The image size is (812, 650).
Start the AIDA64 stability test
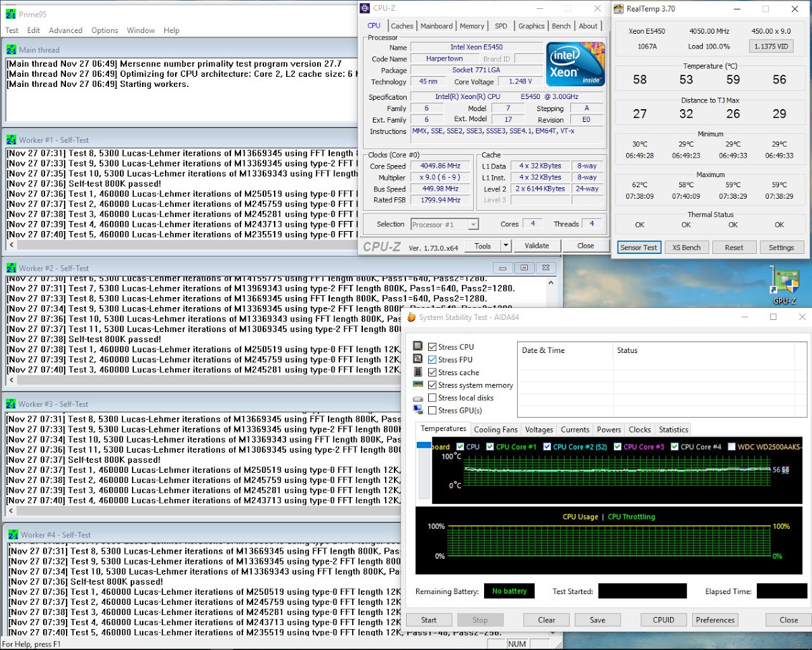pos(429,620)
